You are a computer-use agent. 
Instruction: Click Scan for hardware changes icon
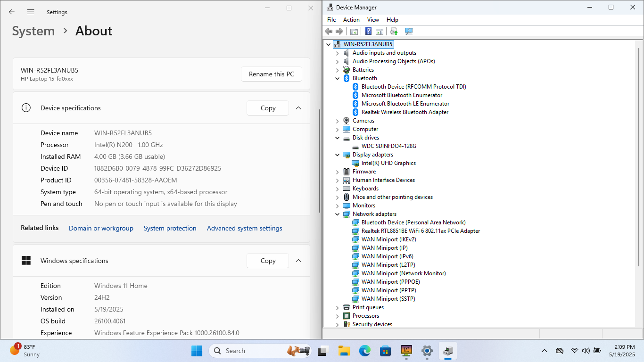(x=409, y=31)
